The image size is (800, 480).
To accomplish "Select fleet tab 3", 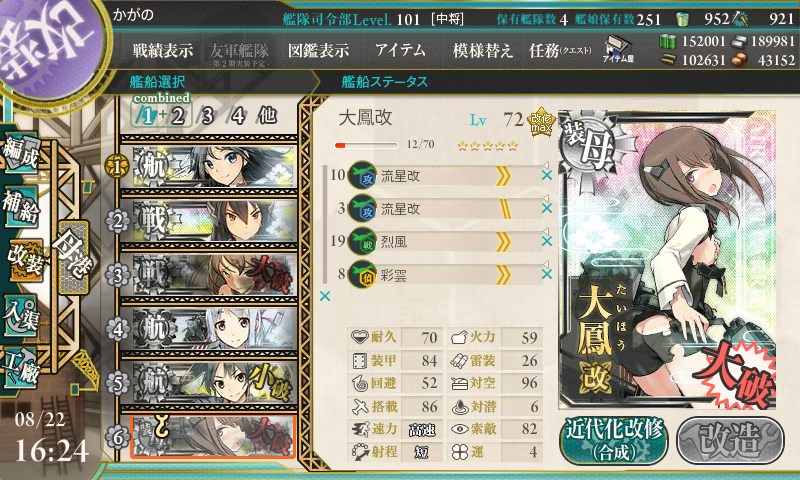I will pyautogui.click(x=207, y=116).
